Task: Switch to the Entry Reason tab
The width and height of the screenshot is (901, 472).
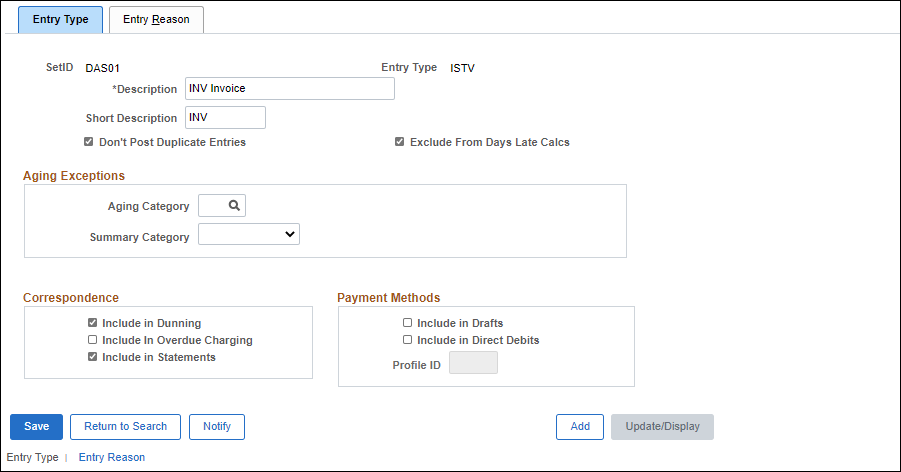Action: [x=156, y=19]
